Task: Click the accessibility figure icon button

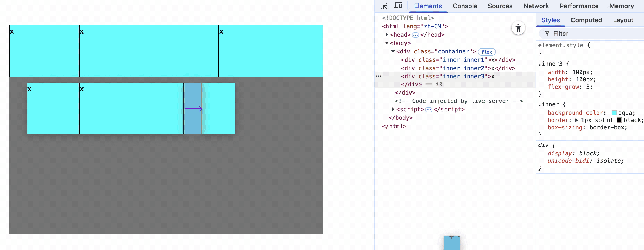Action: click(x=518, y=28)
